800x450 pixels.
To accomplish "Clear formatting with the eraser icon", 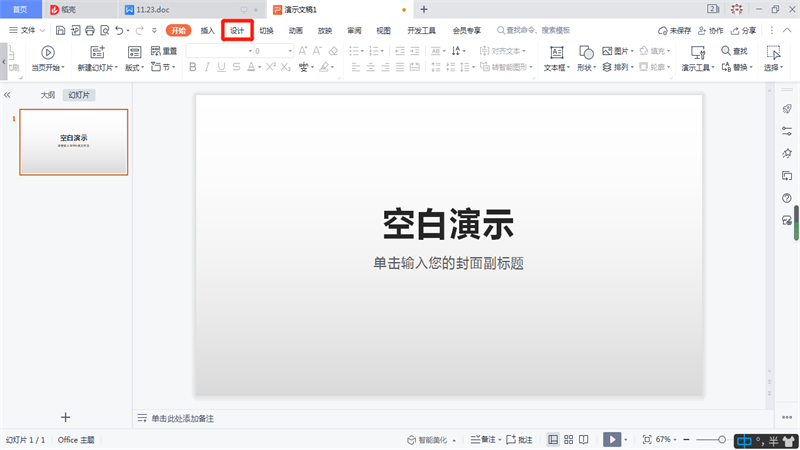I will click(x=333, y=51).
